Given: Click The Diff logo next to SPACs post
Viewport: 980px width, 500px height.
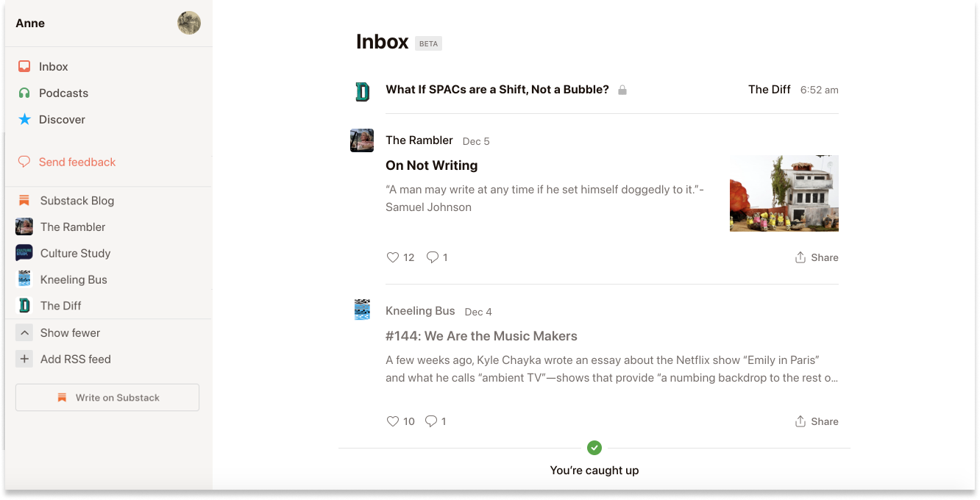Looking at the screenshot, I should [362, 90].
